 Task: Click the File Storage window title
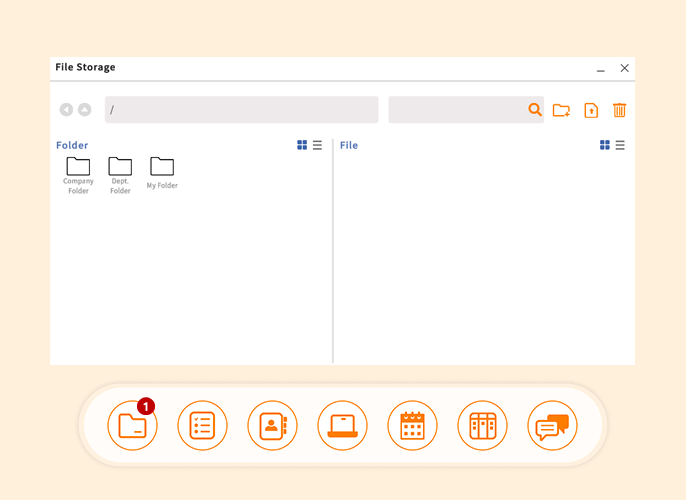(85, 67)
